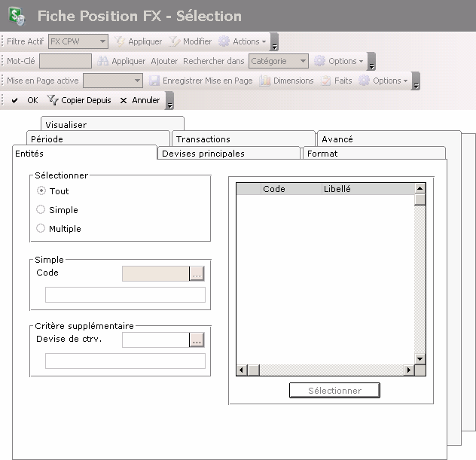Open the Devises principales tab

tap(229, 154)
